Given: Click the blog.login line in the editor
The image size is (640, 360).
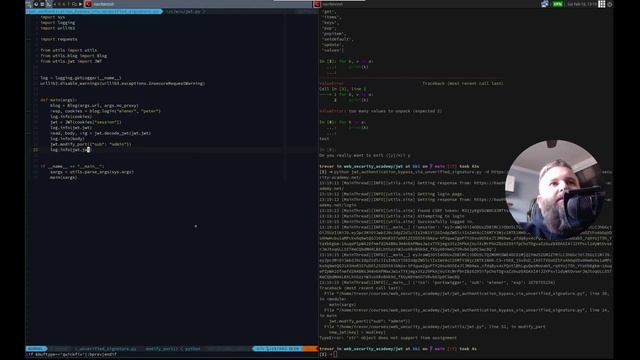Looking at the screenshot, I should 105,111.
